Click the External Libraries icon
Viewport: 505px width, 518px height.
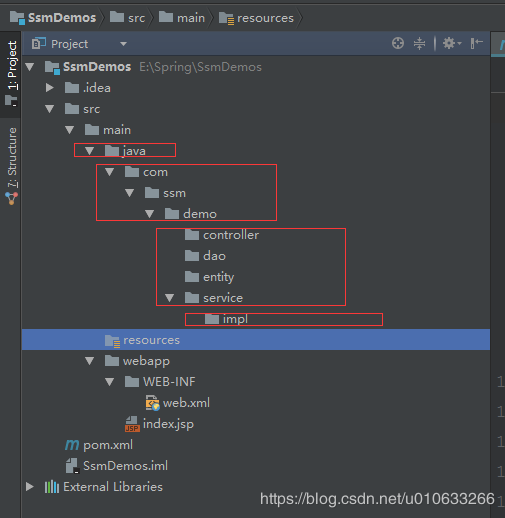pyautogui.click(x=52, y=487)
